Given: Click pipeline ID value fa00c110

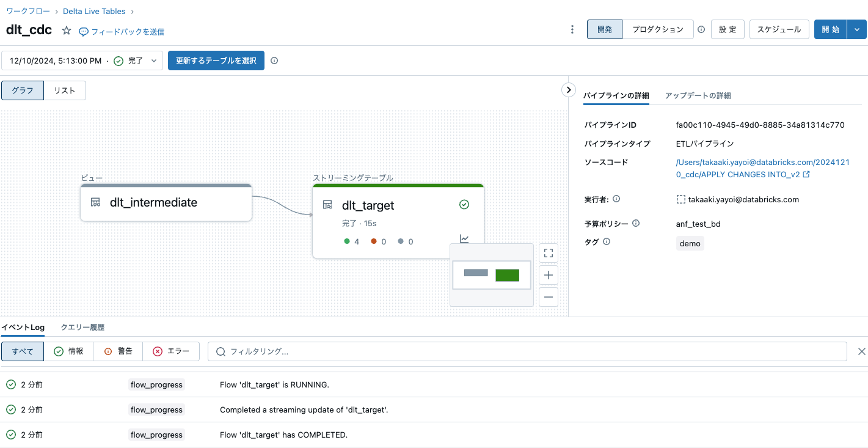Looking at the screenshot, I should click(x=760, y=125).
